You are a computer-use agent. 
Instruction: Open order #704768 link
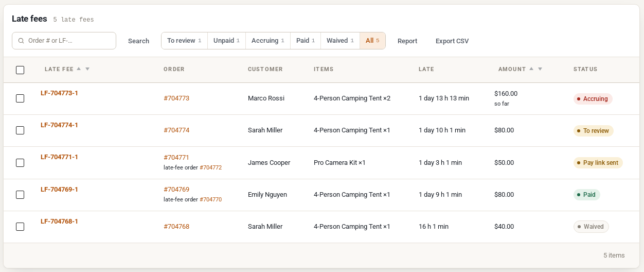coord(176,227)
